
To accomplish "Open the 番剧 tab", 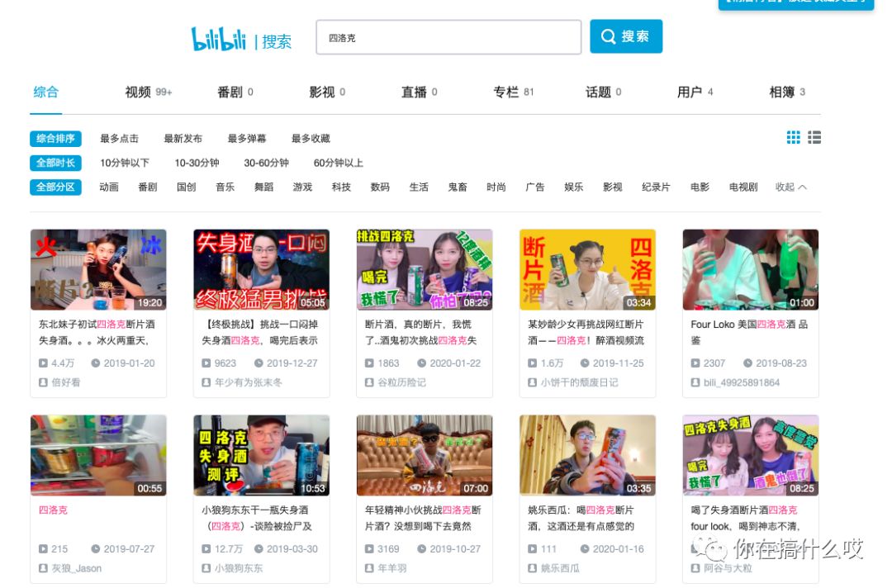I will [235, 92].
